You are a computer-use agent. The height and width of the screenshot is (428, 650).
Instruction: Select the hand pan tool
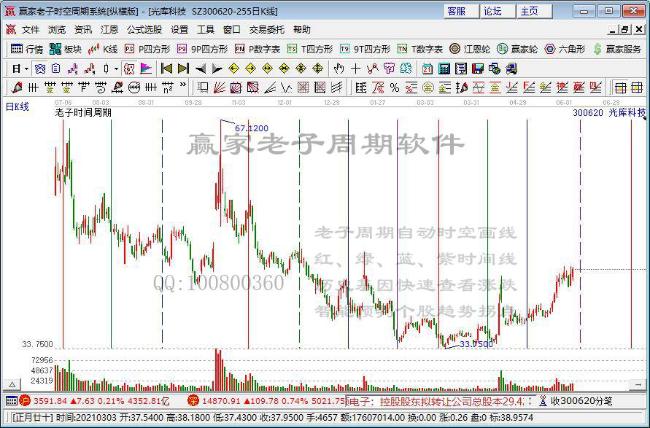click(x=339, y=69)
